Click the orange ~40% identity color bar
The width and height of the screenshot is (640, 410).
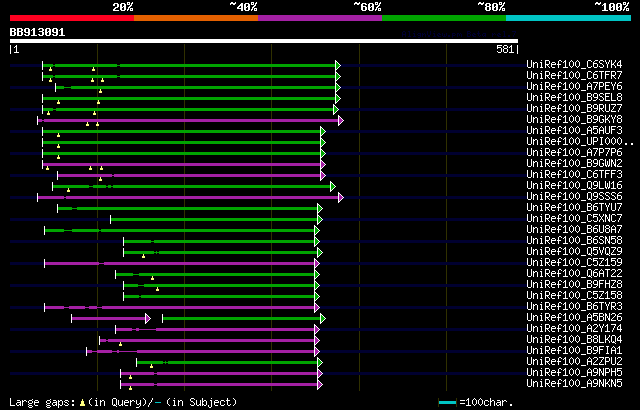coord(196,18)
